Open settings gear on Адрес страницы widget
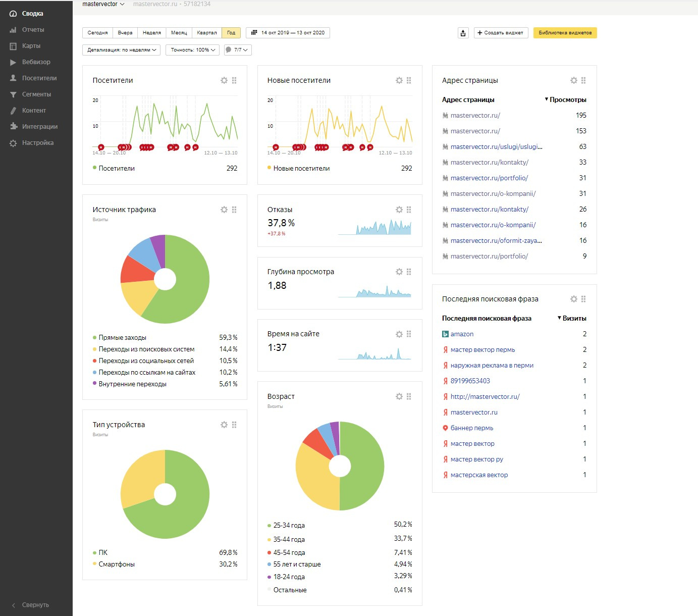The width and height of the screenshot is (698, 616). [x=574, y=80]
